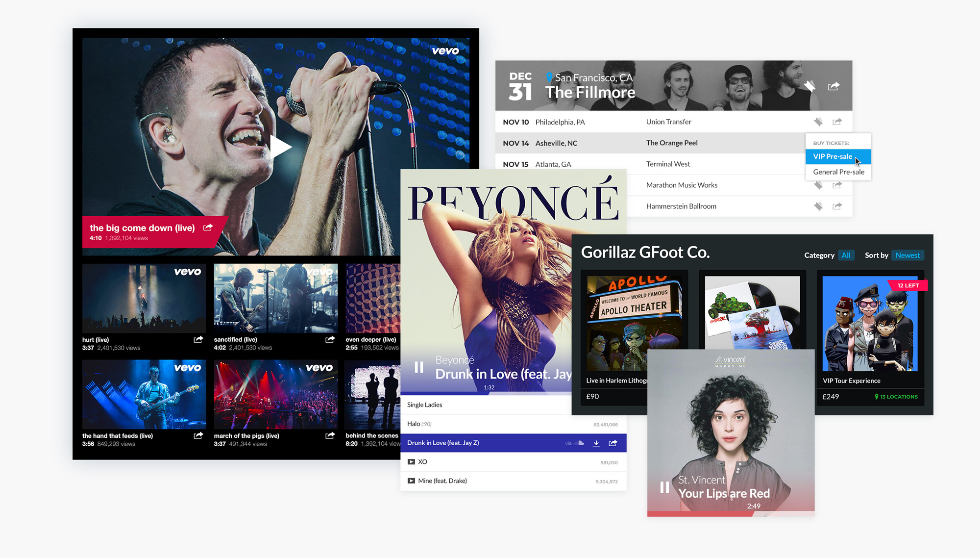Pause Beyoncé Drunk in Love playback

[x=419, y=367]
